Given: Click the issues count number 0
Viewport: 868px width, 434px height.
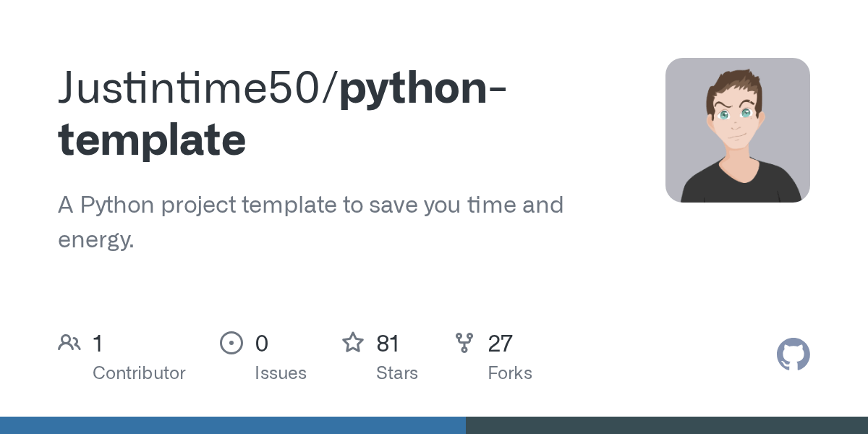Looking at the screenshot, I should coord(261,344).
